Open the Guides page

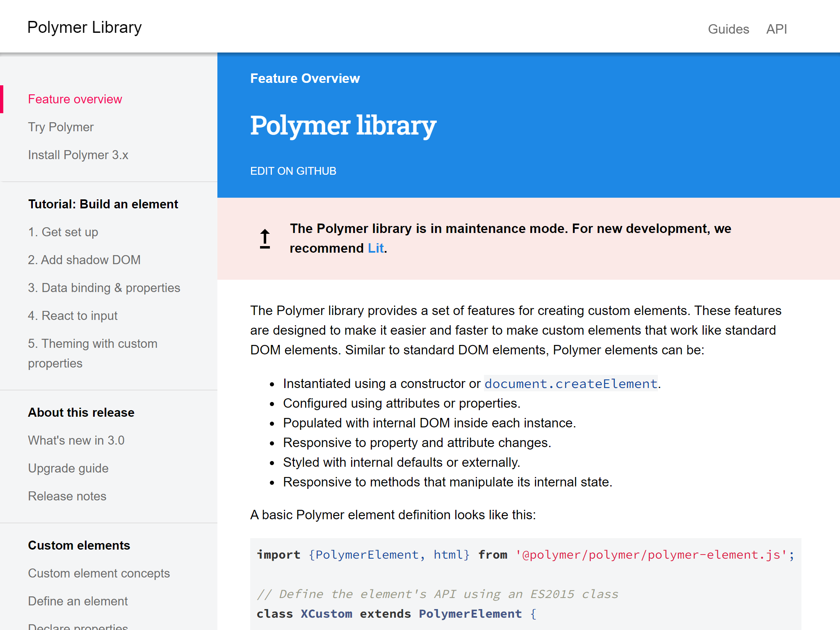[x=728, y=29]
